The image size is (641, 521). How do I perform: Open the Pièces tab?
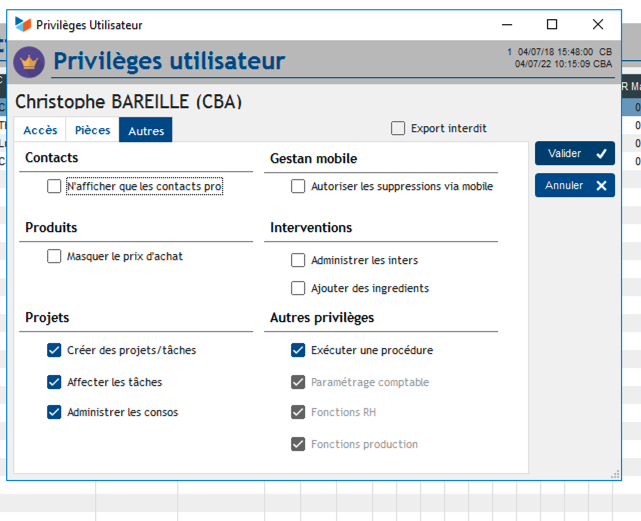coord(93,130)
